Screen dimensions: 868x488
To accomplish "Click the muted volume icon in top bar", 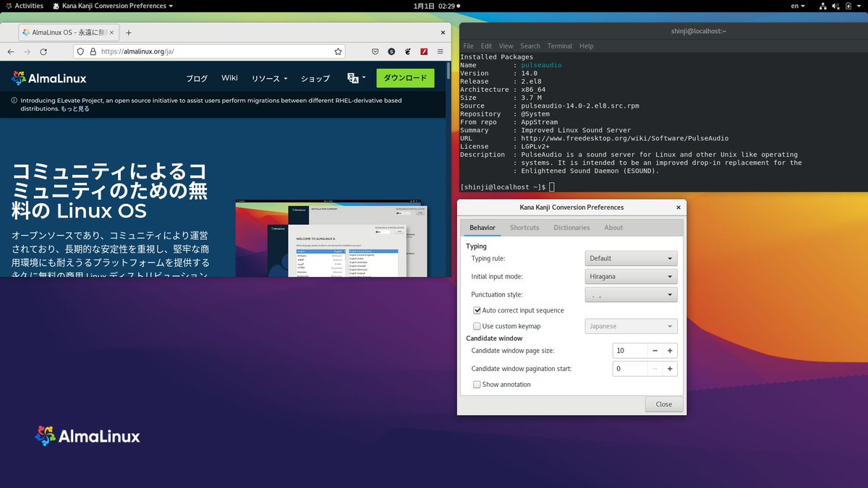I will tap(837, 6).
